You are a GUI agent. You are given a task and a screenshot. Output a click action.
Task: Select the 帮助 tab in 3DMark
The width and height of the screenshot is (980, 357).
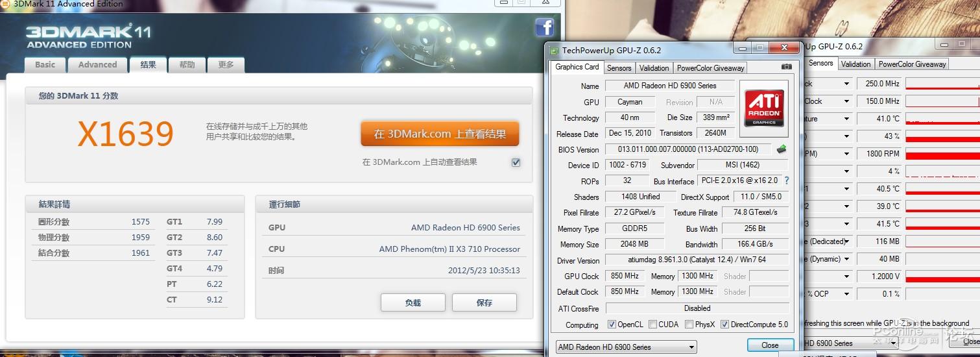pos(187,64)
